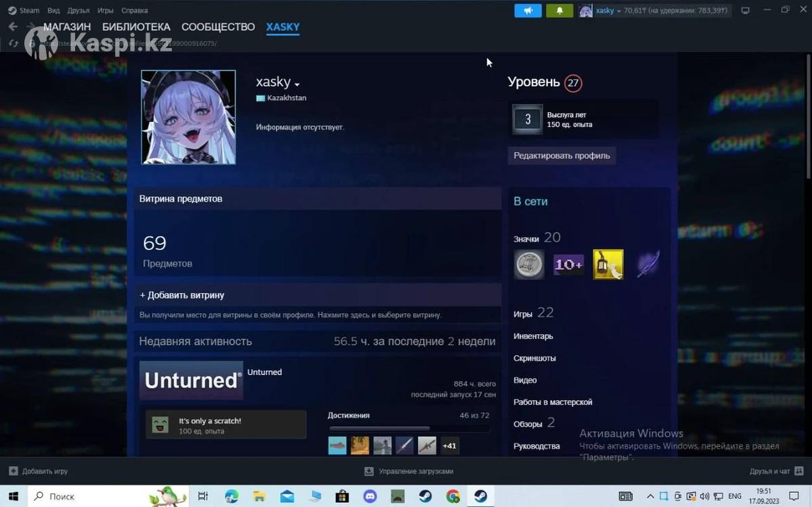Click the small account avatar in title bar
Screen dimensions: 812x507
pyautogui.click(x=585, y=11)
